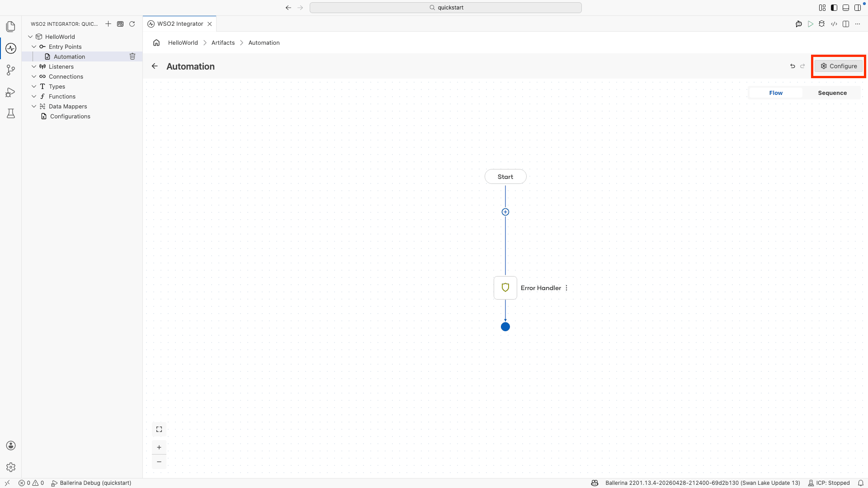Select the Error Handler shield node
This screenshot has width=868, height=488.
pos(505,288)
